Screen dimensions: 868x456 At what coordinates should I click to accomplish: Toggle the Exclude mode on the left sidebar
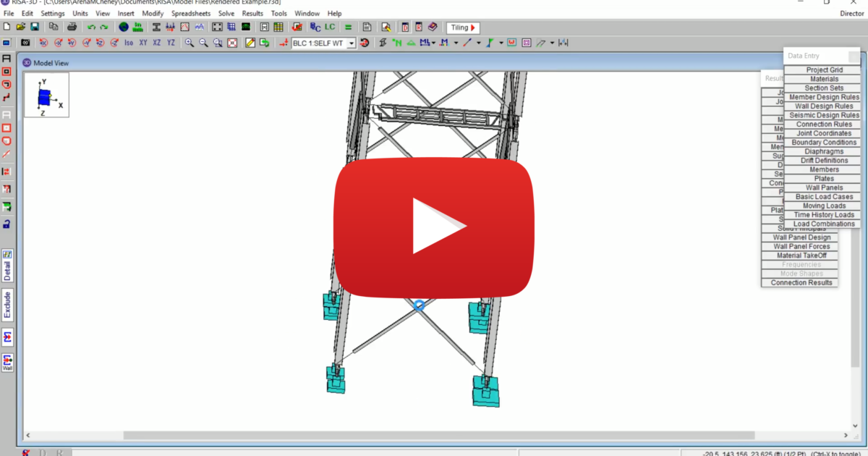(x=8, y=304)
